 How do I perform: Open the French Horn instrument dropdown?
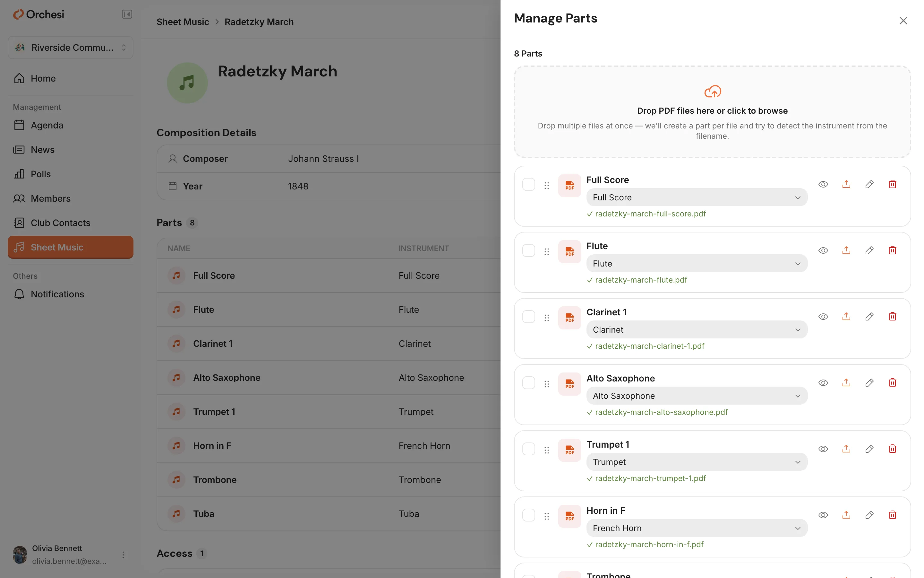click(697, 528)
